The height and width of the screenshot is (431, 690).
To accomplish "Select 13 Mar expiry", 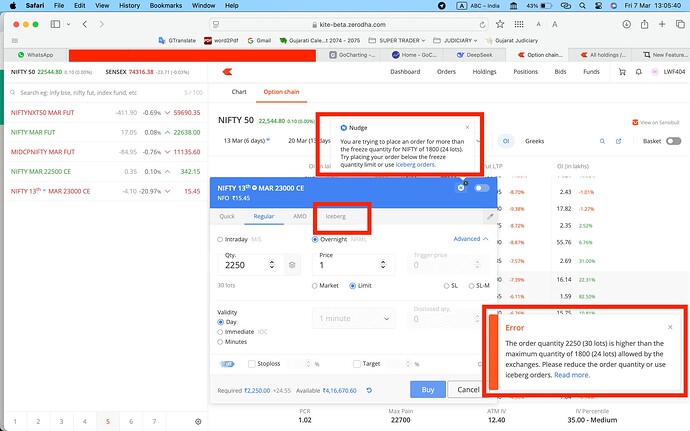I will (246, 141).
